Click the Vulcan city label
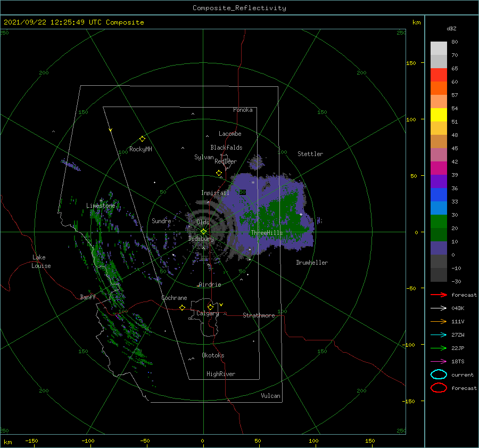 271,396
